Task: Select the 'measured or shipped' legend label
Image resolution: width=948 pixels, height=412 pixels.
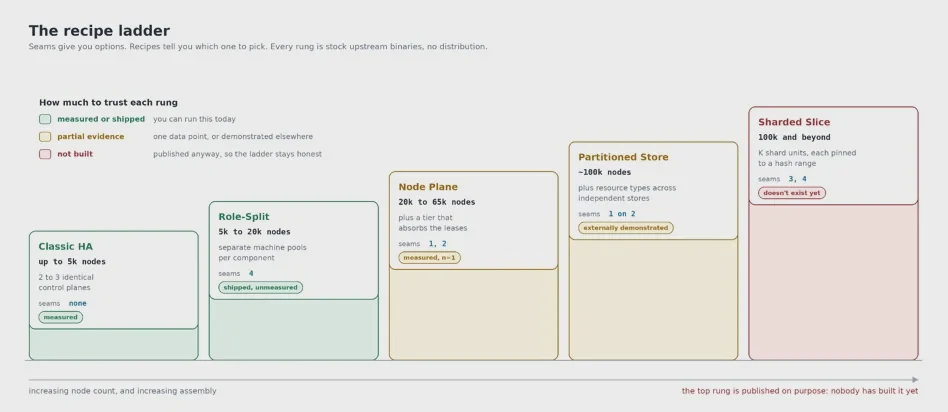Action: [101, 119]
